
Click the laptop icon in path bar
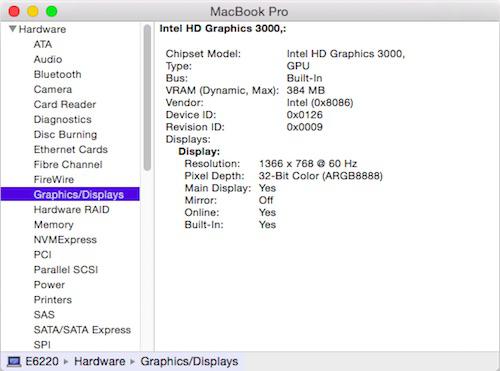click(14, 361)
